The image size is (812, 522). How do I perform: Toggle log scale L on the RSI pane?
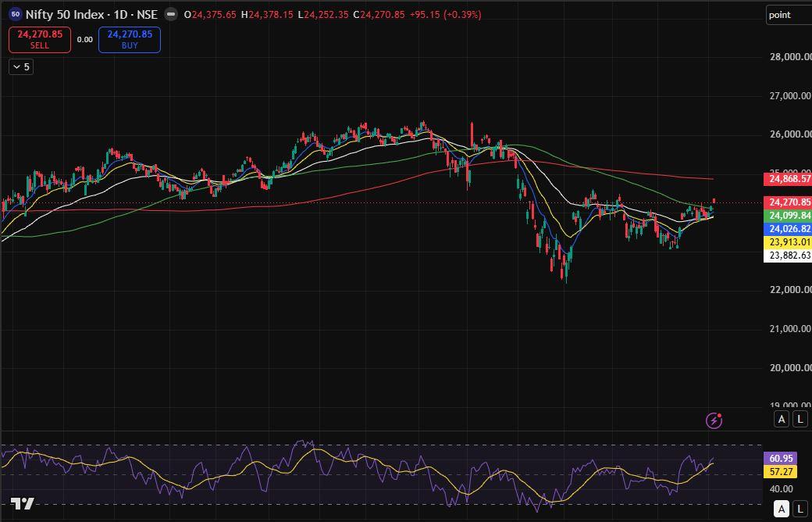[800, 509]
